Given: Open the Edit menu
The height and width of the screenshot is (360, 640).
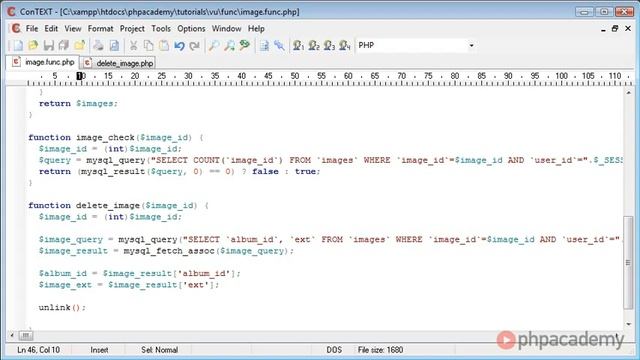Looking at the screenshot, I should (x=51, y=29).
